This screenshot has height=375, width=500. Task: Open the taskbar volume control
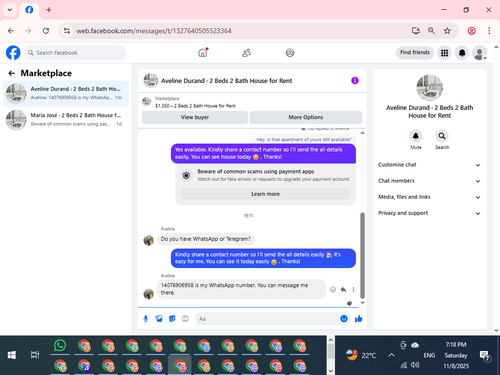pyautogui.click(x=415, y=365)
